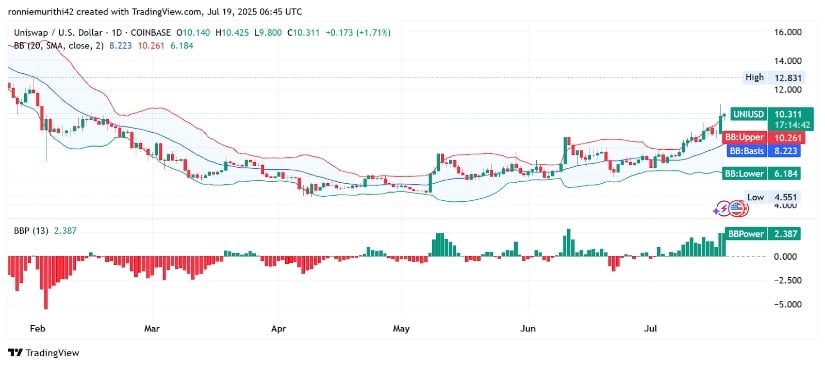The width and height of the screenshot is (825, 366).
Task: Click the 16.000 price axis value
Action: click(x=788, y=32)
